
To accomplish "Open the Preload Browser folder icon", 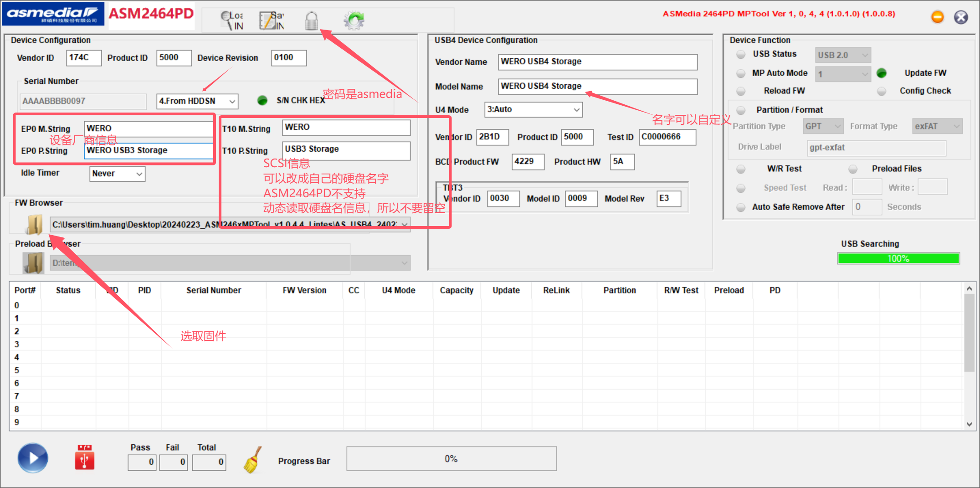I will click(33, 263).
